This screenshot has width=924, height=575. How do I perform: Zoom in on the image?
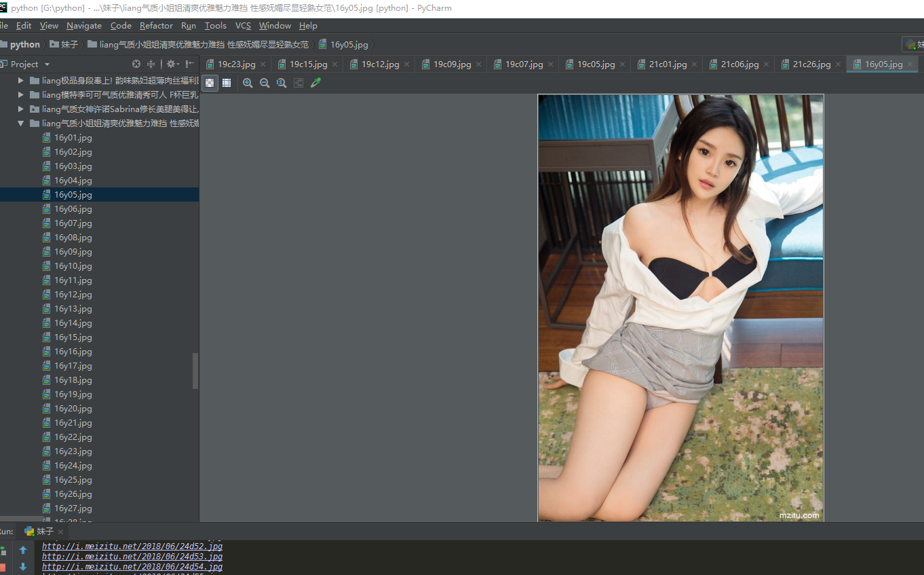click(248, 83)
